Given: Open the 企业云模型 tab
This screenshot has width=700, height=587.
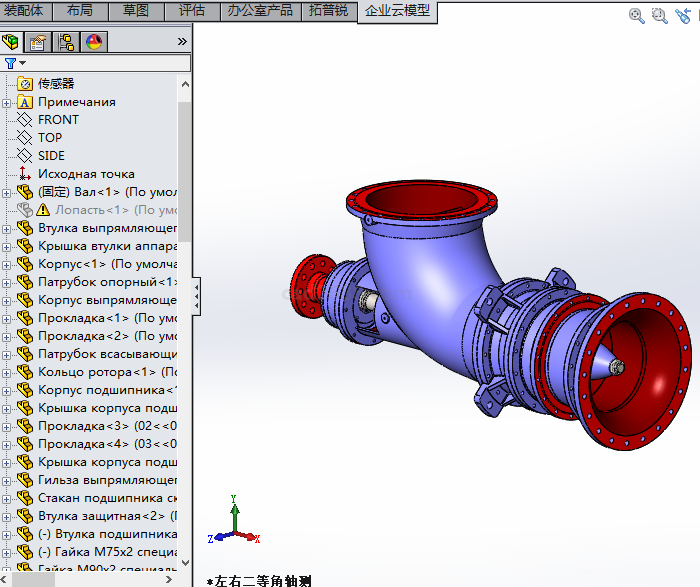Looking at the screenshot, I should (397, 10).
